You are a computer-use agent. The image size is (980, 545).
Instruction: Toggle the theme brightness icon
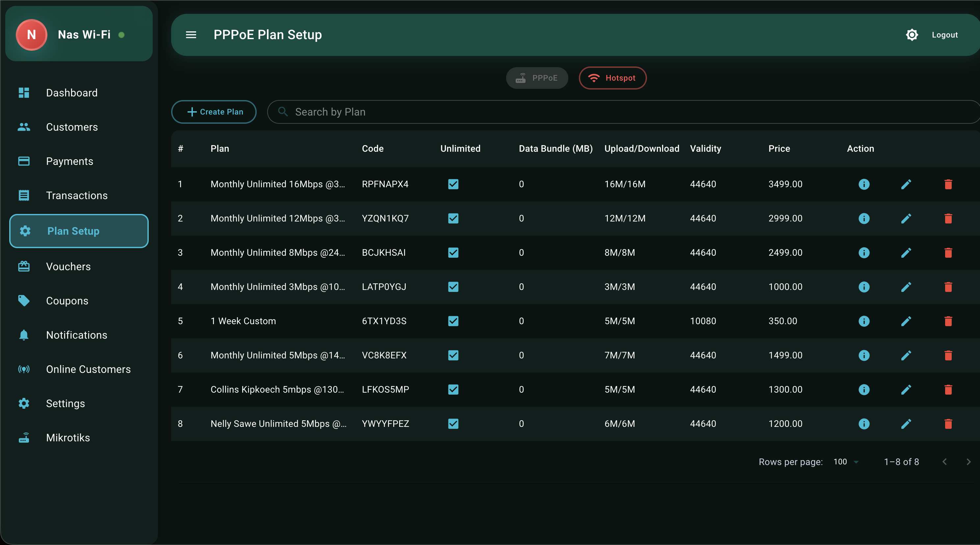coord(912,35)
